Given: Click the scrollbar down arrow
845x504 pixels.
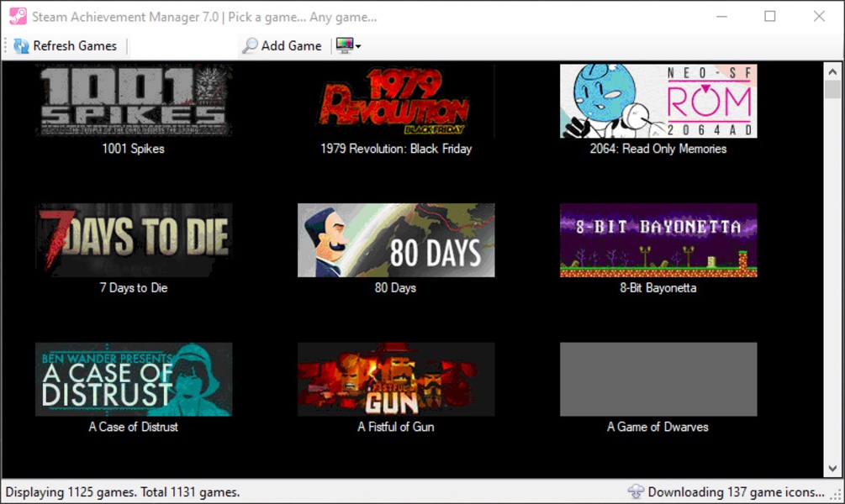Looking at the screenshot, I should pos(832,469).
